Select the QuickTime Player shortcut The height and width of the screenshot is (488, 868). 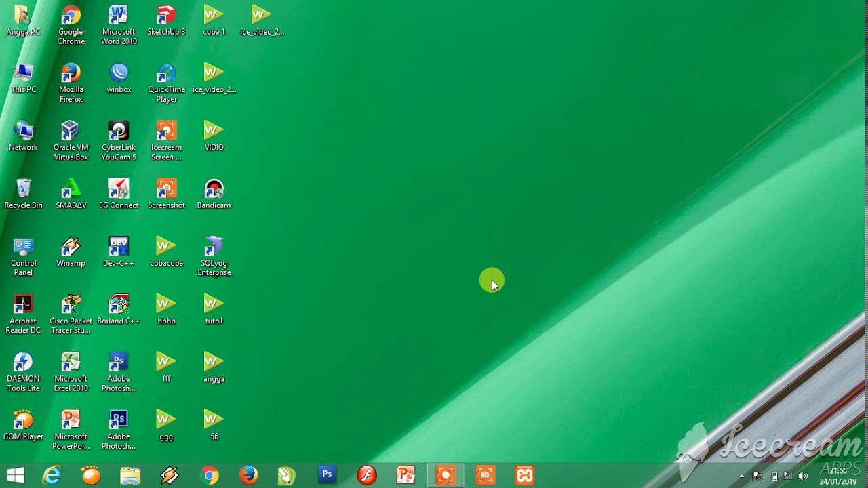166,83
